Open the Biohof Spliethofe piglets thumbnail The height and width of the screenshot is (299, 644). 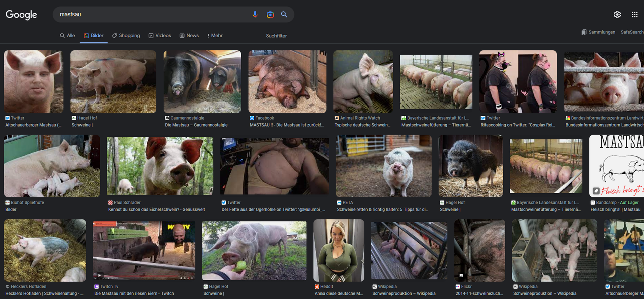52,166
